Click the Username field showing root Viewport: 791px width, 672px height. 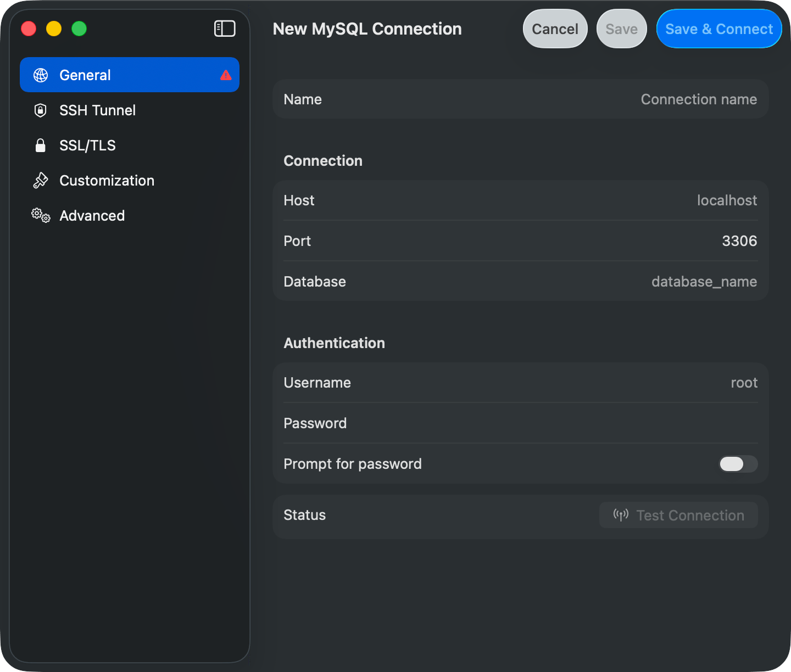coord(520,383)
